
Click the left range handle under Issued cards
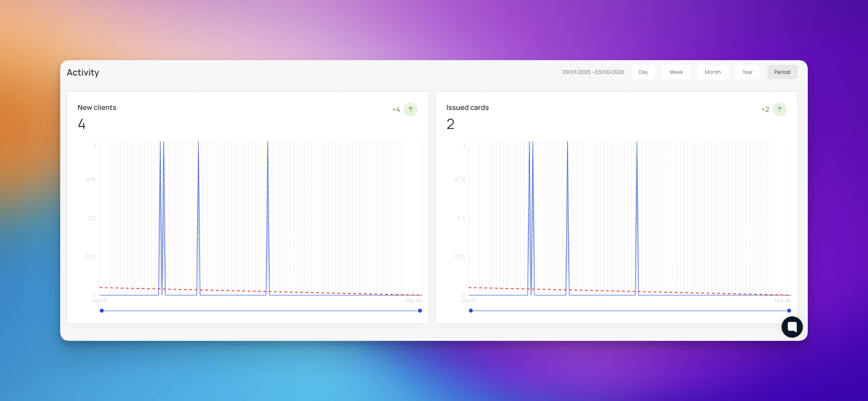tap(471, 310)
